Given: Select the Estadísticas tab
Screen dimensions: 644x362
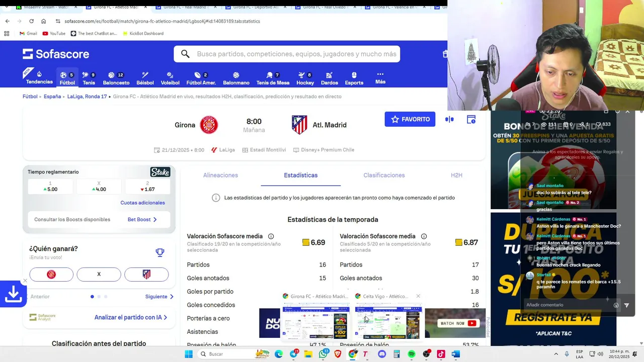Looking at the screenshot, I should pos(301,175).
